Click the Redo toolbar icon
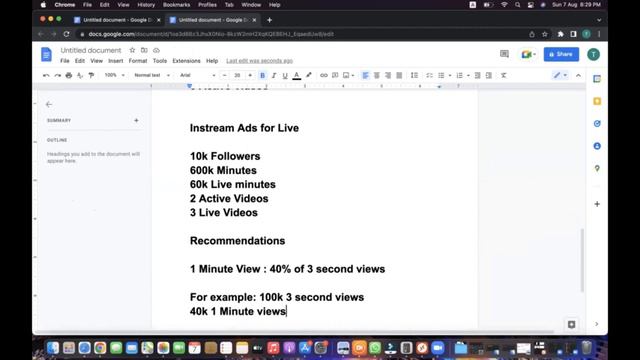 point(58,75)
